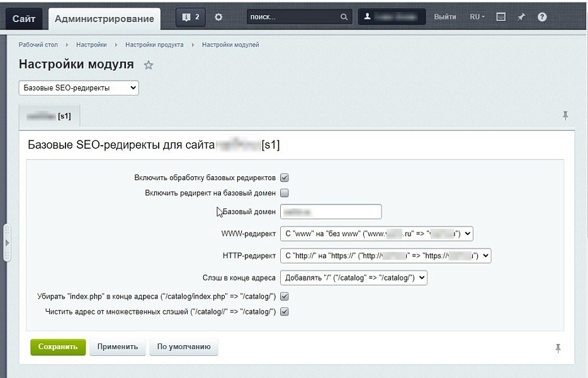Screen dimensions: 588x378
Task: Disable 'Включить обработку базовых редиректов' checkbox
Action: [x=285, y=178]
